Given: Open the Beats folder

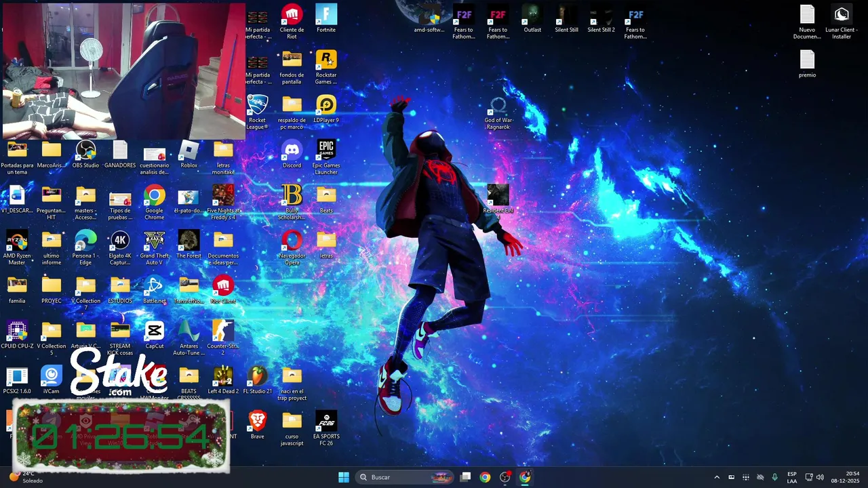Looking at the screenshot, I should pyautogui.click(x=326, y=199).
